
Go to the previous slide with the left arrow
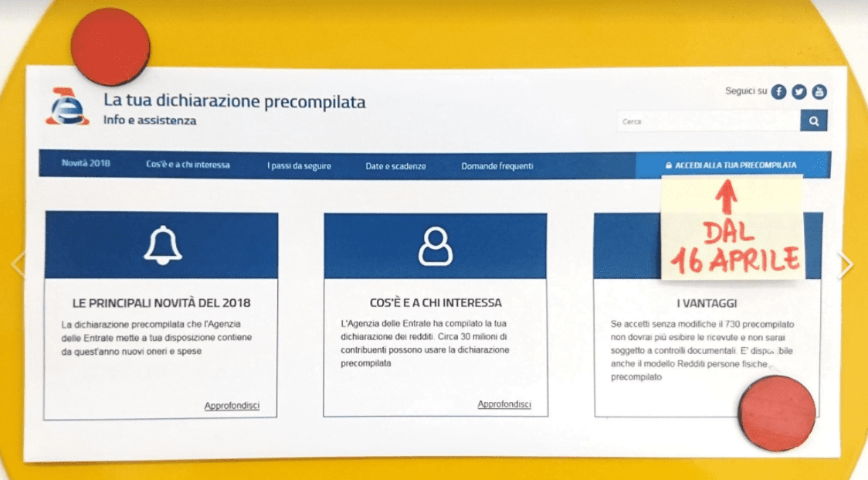pos(17,264)
